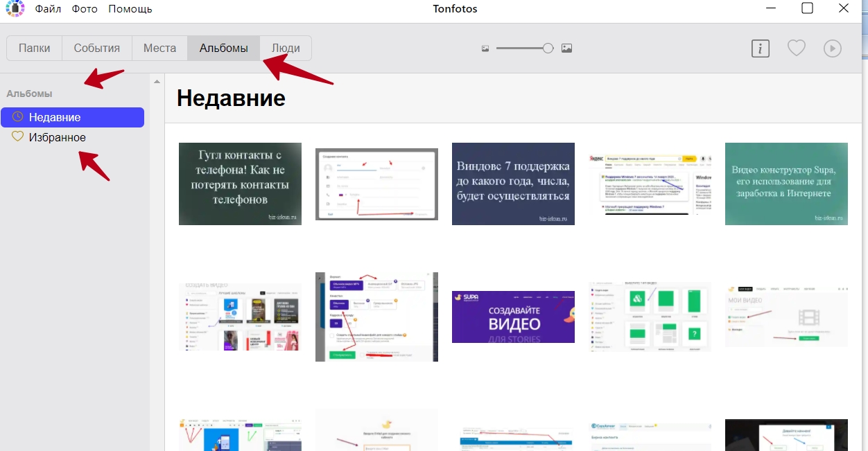The image size is (868, 451).
Task: Click the large thumbnails icon beside slider
Action: point(566,48)
